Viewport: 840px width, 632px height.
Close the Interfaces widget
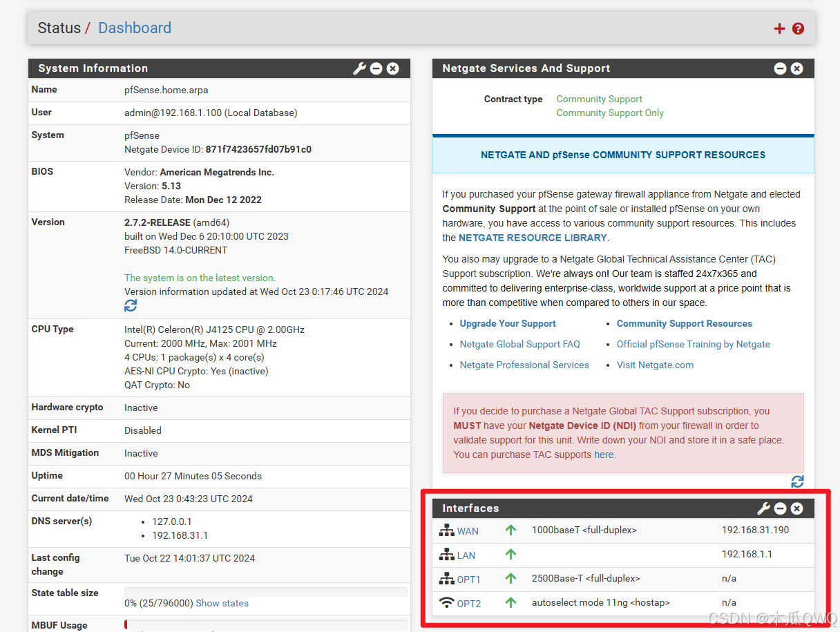[x=796, y=508]
